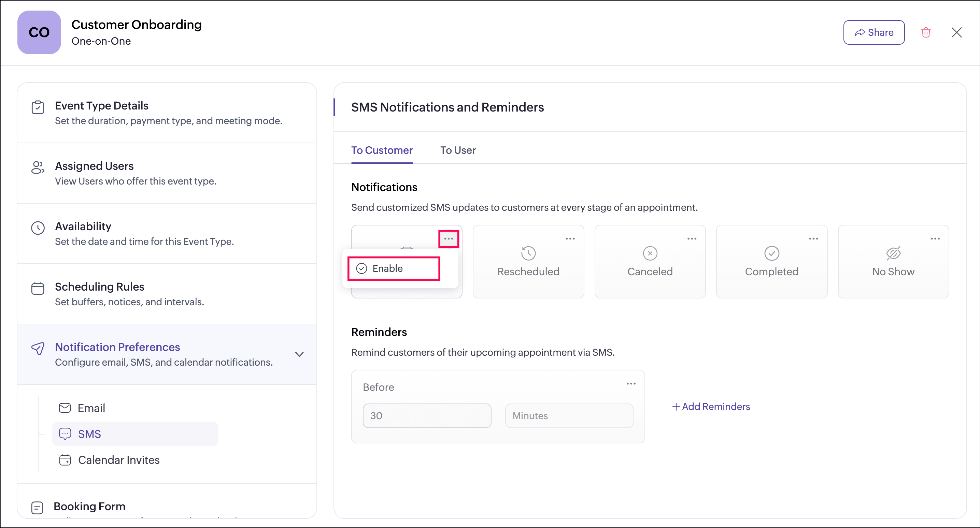Select the To Customer tab
980x528 pixels.
[382, 150]
